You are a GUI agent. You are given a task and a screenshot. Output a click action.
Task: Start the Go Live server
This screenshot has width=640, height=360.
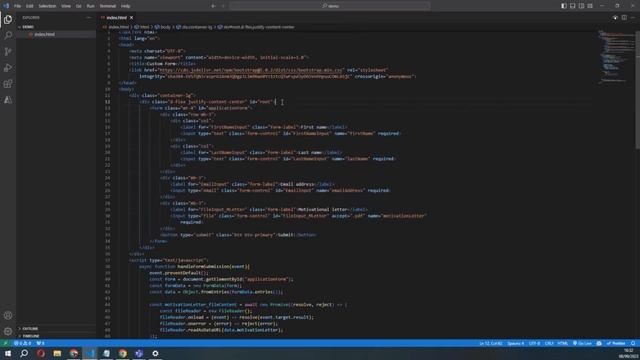click(582, 343)
